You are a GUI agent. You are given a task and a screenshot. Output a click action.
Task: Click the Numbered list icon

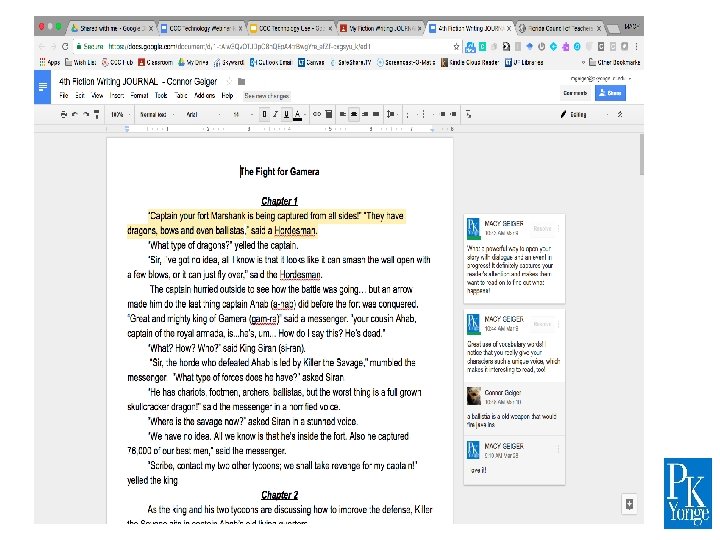click(x=409, y=114)
